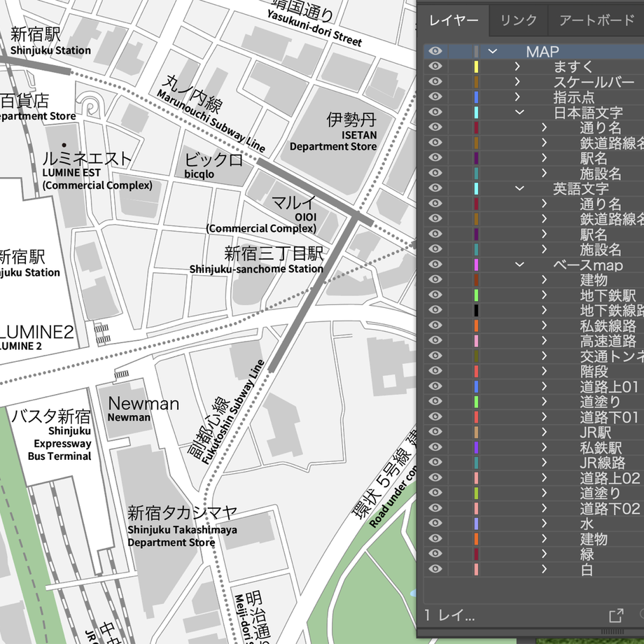Select the 交通トンネ layer row
The height and width of the screenshot is (644, 644).
533,356
